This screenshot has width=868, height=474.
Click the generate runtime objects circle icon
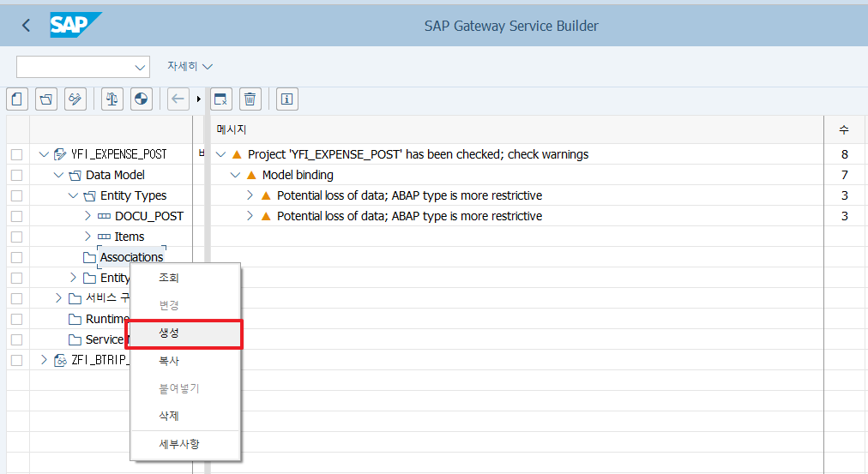[142, 99]
